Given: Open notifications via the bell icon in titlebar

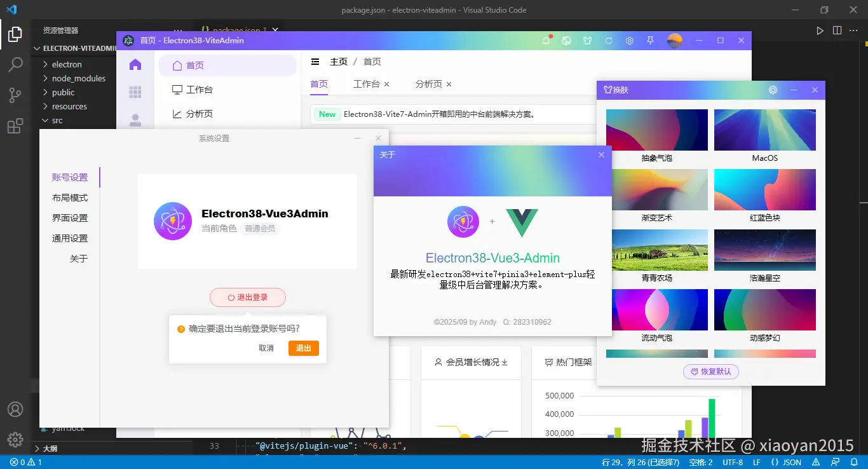Looking at the screenshot, I should coord(546,40).
